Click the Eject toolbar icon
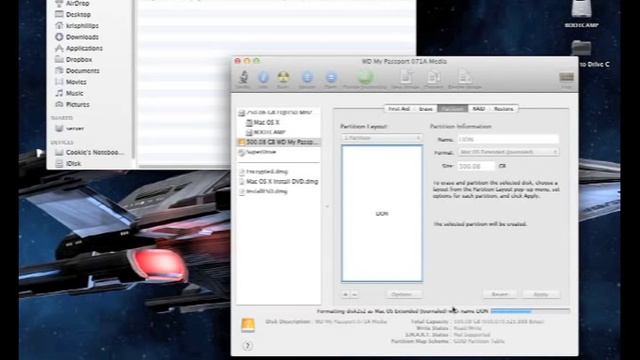 pyautogui.click(x=331, y=78)
